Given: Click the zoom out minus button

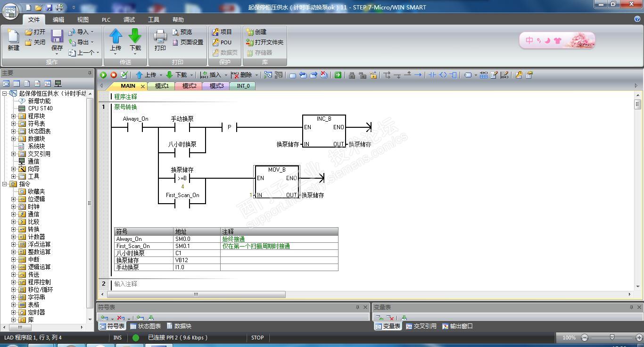Looking at the screenshot, I should pos(585,338).
